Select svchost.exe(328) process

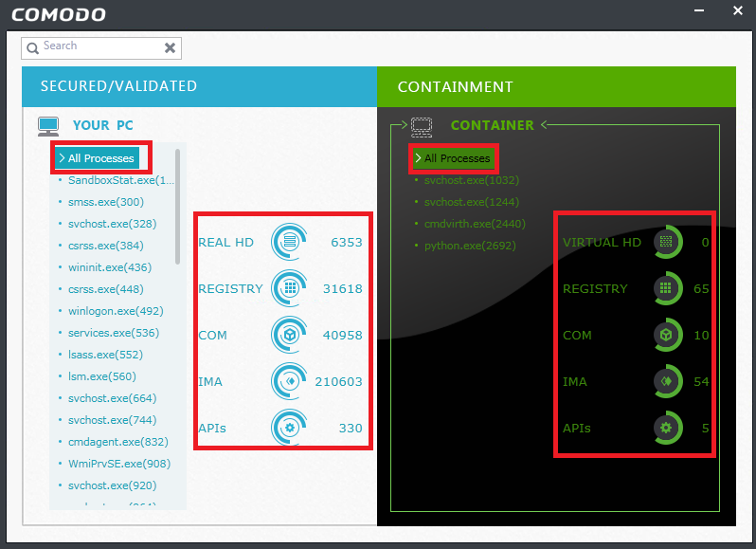tap(113, 224)
